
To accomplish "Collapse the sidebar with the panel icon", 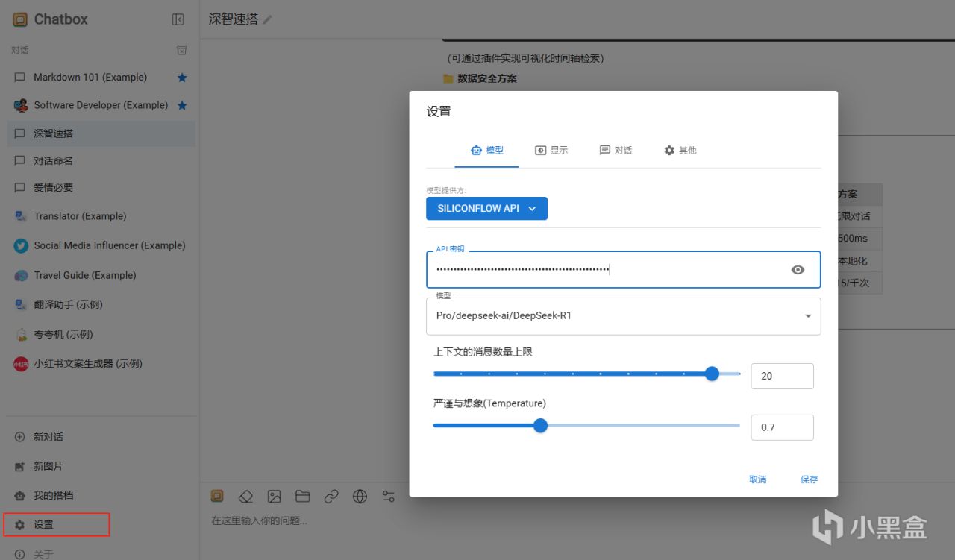I will point(178,19).
